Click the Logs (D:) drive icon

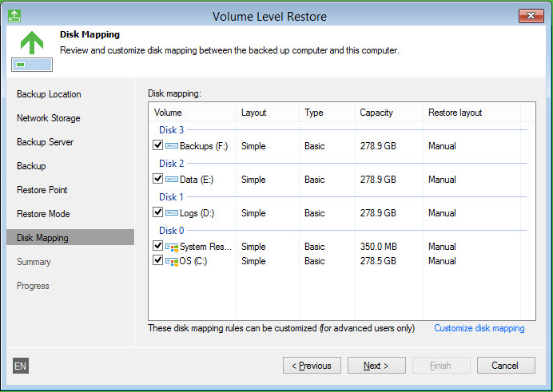[x=172, y=213]
